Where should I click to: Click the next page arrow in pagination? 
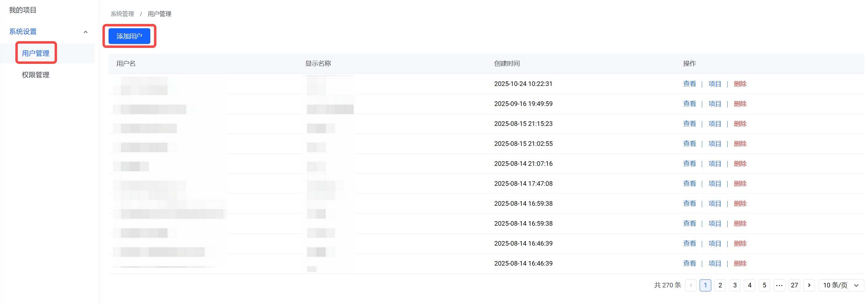pos(809,285)
